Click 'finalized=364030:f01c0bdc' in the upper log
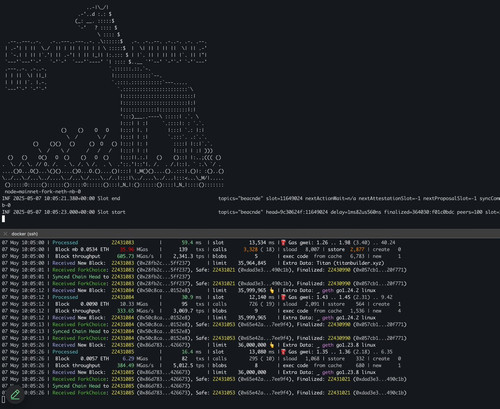500x409 pixels. [x=419, y=212]
